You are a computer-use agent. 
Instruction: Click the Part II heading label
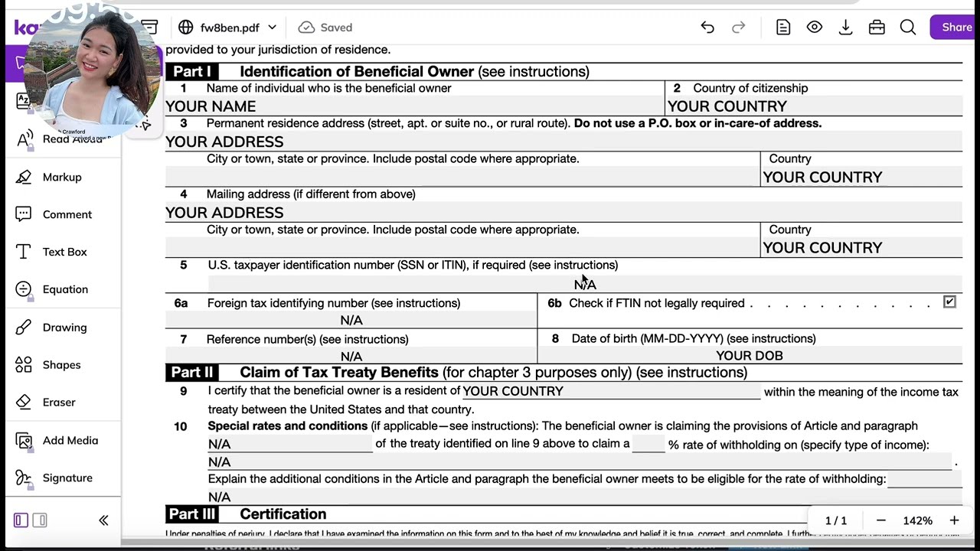[x=191, y=373]
